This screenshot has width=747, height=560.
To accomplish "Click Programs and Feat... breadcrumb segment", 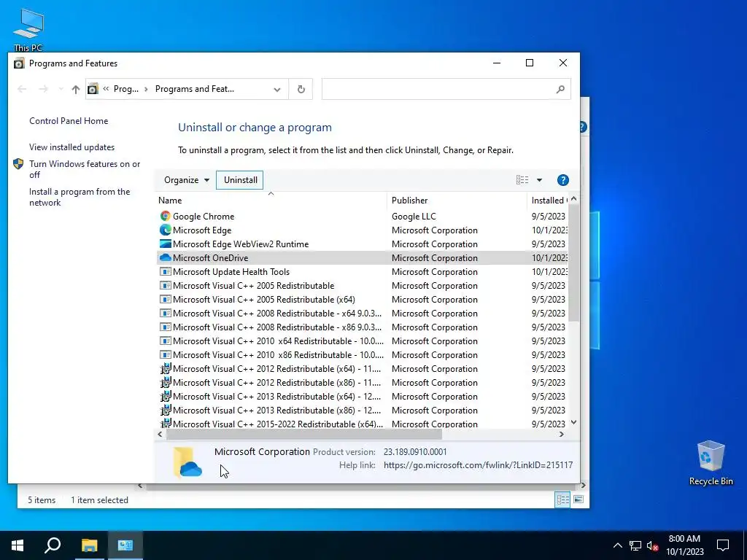I will (x=194, y=89).
